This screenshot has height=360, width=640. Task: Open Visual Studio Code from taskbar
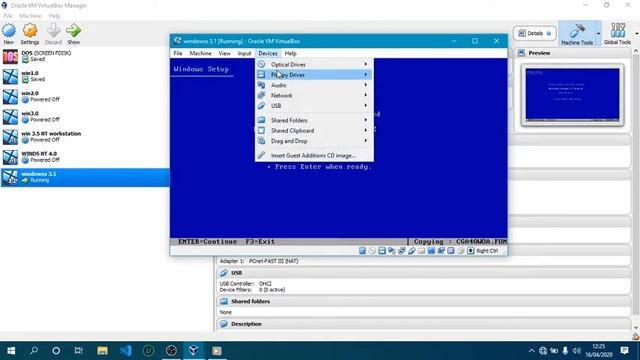[x=125, y=351]
